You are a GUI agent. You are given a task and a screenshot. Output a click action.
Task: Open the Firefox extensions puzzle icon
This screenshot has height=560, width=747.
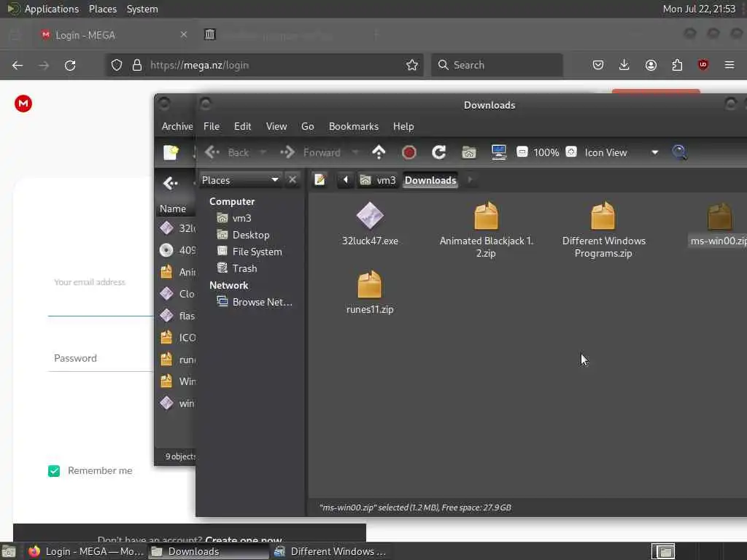click(x=677, y=65)
